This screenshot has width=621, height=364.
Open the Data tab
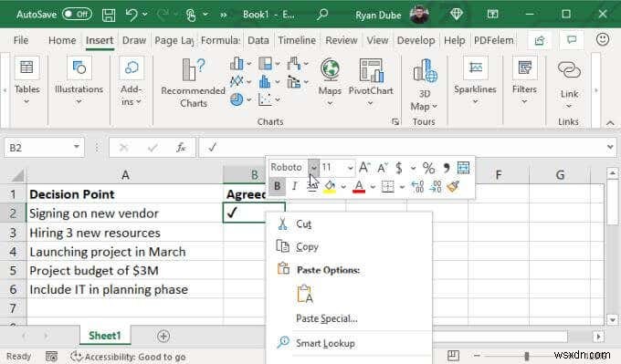point(258,40)
